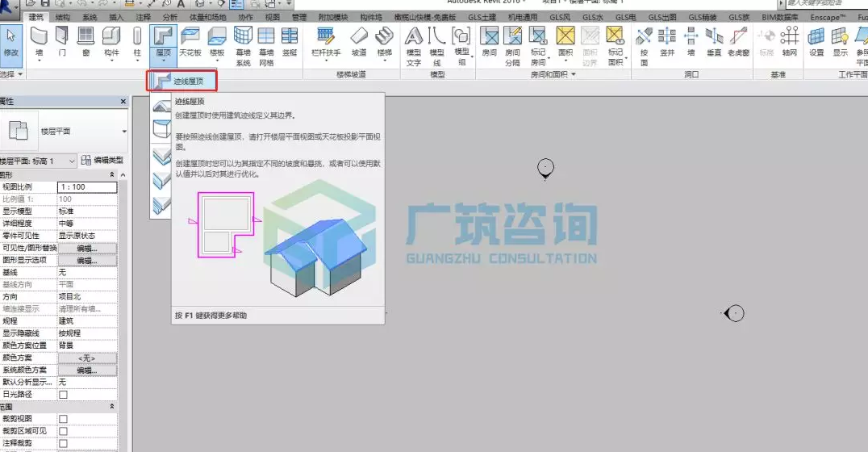Open the Enscape™ ribbon tab

[828, 17]
